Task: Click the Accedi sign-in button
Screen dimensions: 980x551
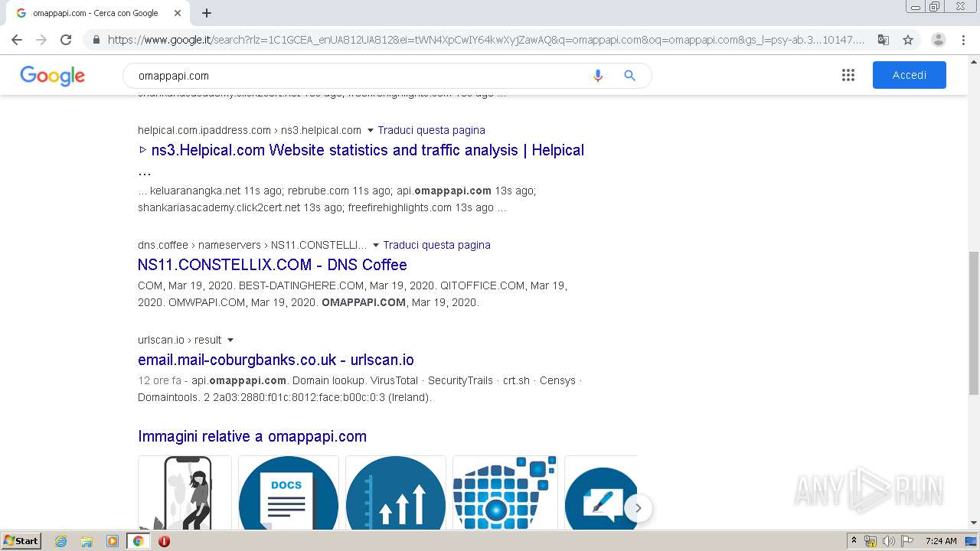Action: pos(910,75)
